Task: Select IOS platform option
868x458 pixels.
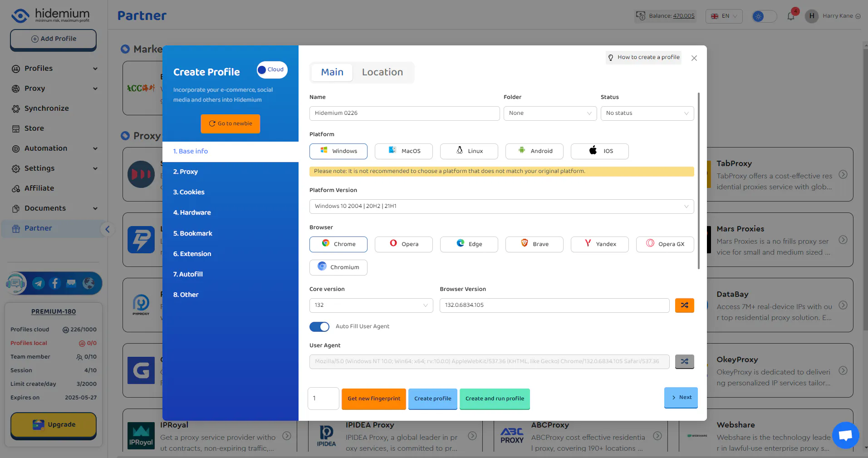Action: click(600, 151)
